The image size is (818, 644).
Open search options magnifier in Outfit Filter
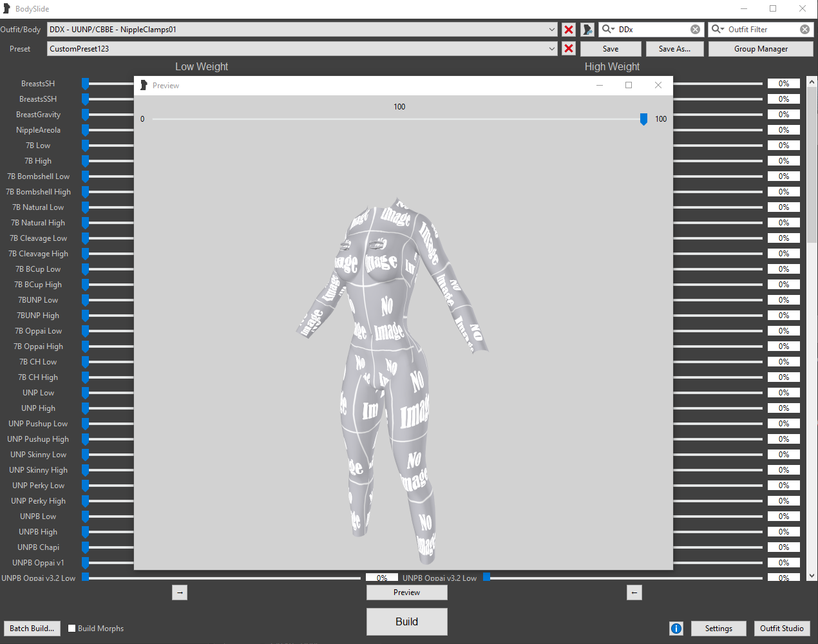[718, 30]
